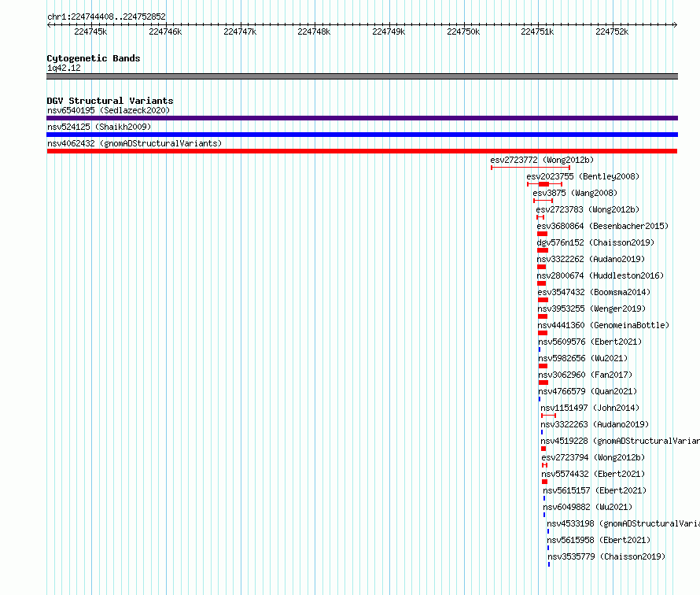Click the esv2023755 interval glyph
This screenshot has height=595, width=700.
[544, 184]
